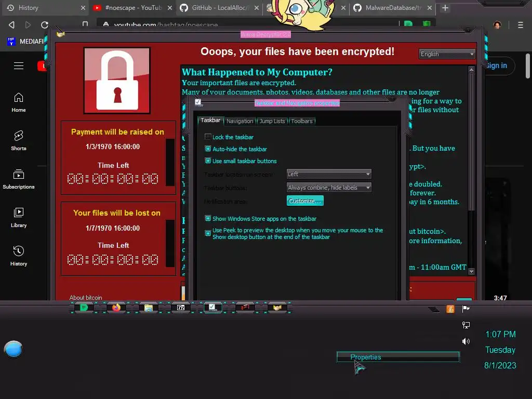The height and width of the screenshot is (399, 532).
Task: Click the bookmark icon beside the address bar
Action: [x=85, y=24]
